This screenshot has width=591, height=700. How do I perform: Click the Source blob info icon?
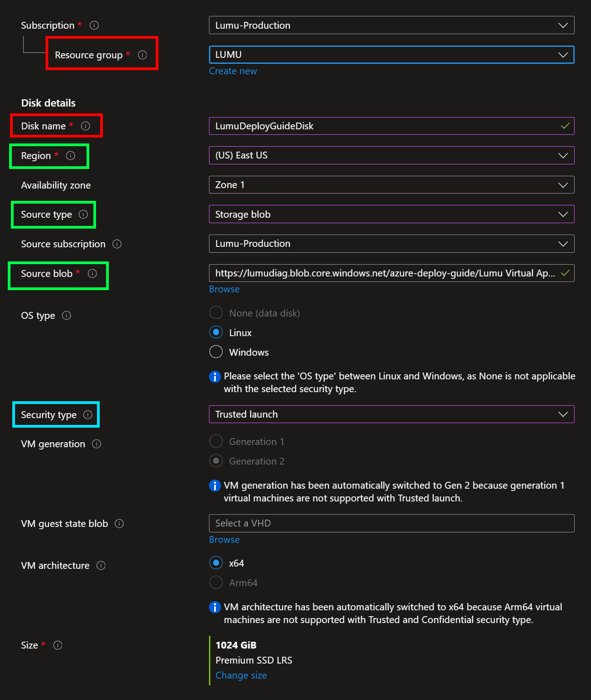point(92,274)
